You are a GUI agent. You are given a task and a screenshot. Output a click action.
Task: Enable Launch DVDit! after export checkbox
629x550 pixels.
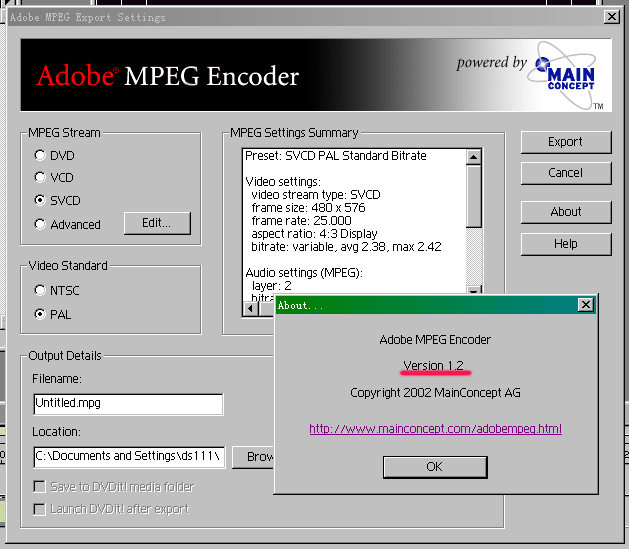[39, 509]
